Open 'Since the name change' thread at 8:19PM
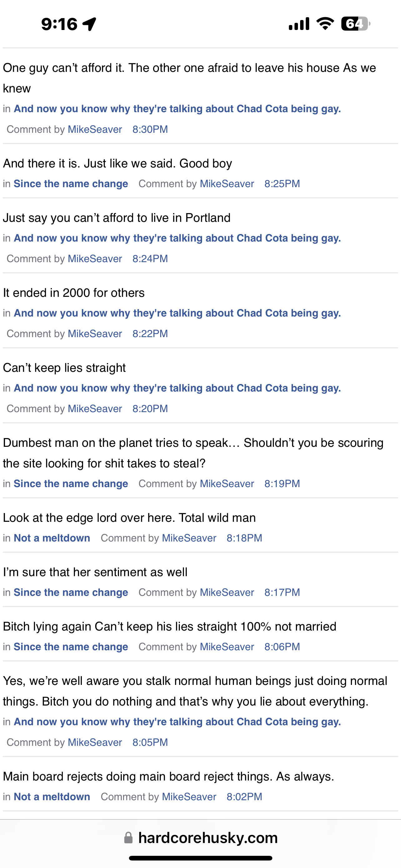 click(71, 484)
